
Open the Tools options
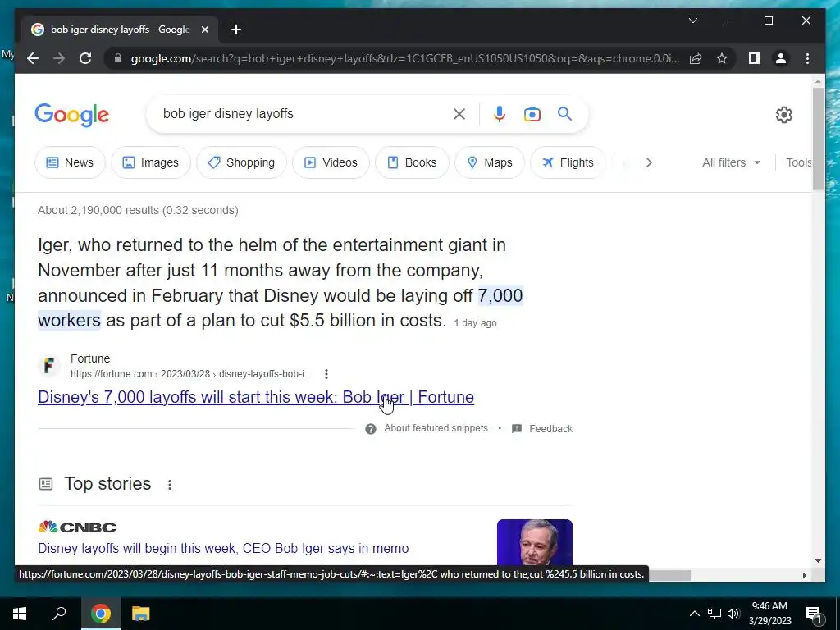tap(799, 162)
